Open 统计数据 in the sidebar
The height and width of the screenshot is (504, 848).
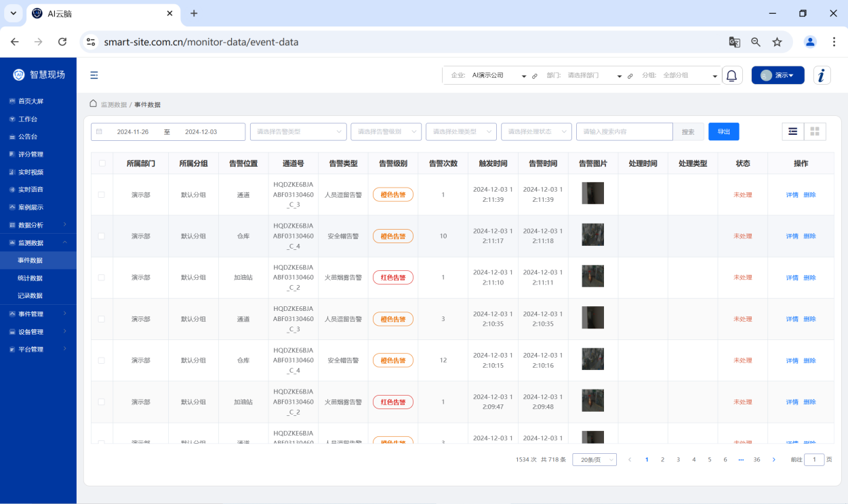pos(31,278)
